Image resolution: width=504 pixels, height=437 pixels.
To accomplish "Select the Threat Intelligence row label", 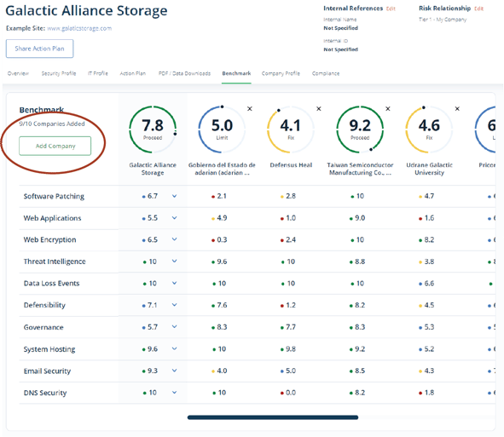I will pos(55,262).
